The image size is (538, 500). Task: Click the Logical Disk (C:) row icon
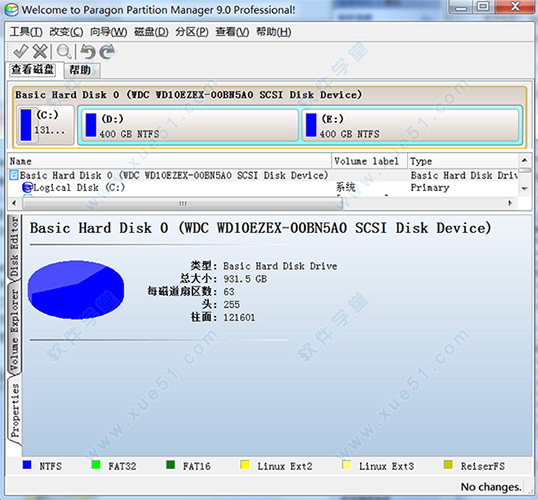coord(27,187)
